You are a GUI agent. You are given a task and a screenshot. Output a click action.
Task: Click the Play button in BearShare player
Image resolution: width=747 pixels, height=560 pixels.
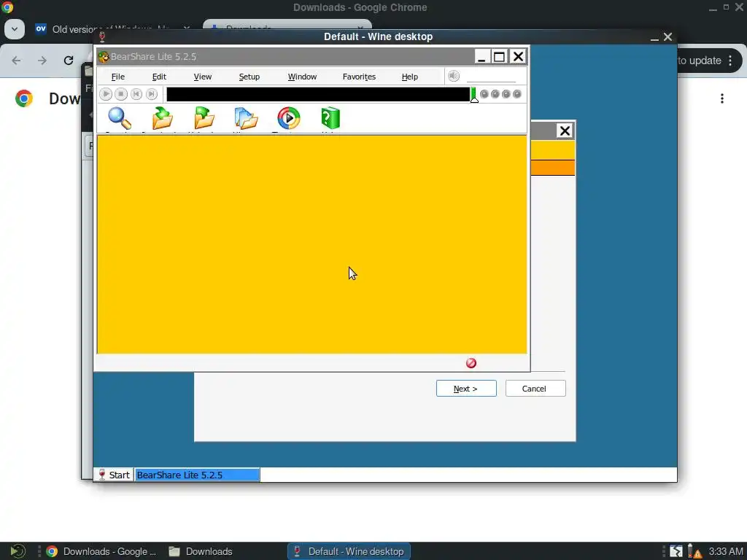(x=106, y=94)
